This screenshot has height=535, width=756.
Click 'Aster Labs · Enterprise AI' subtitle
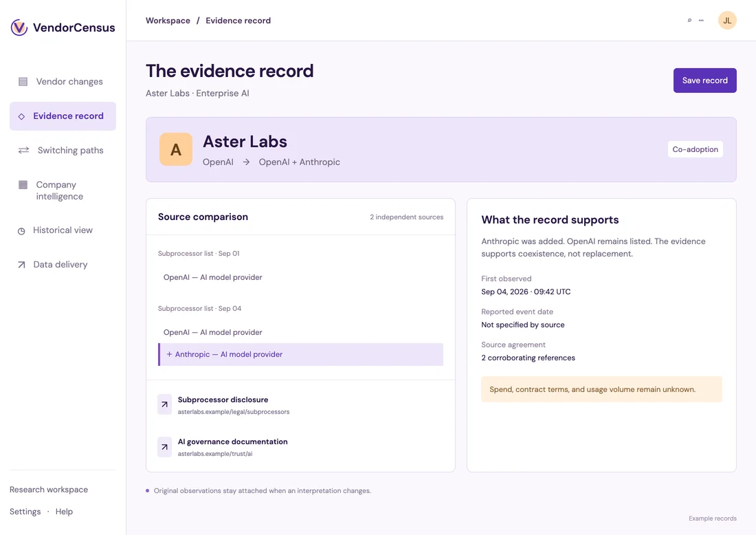coord(197,94)
